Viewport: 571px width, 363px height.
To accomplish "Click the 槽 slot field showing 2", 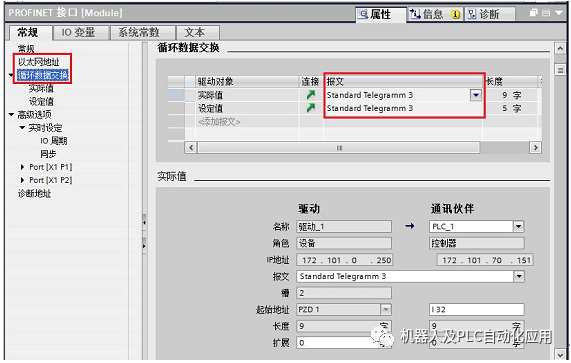I will tap(344, 293).
